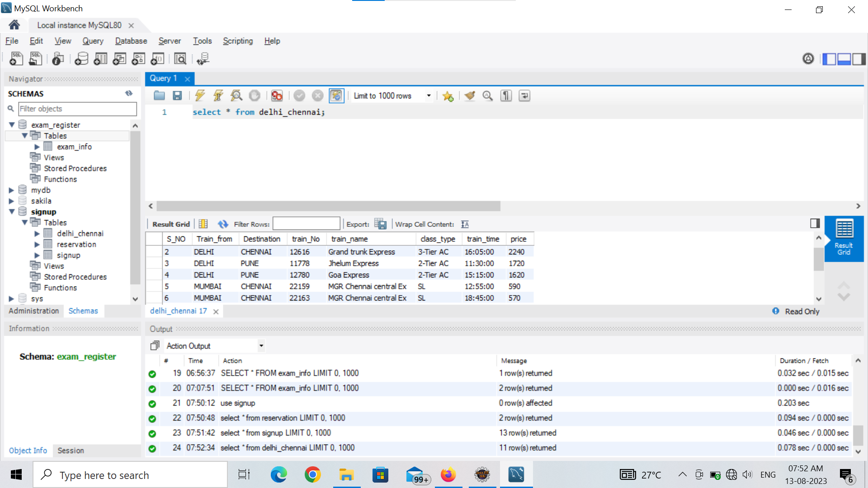The width and height of the screenshot is (868, 488).
Task: Open the Explain plan icon in query toolbar
Action: pos(236,95)
